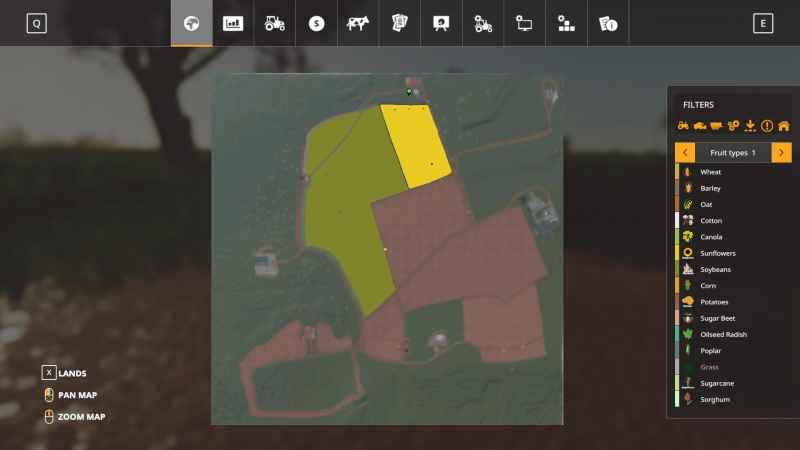
Task: Toggle Wheat fruit type filter
Action: pyautogui.click(x=733, y=172)
